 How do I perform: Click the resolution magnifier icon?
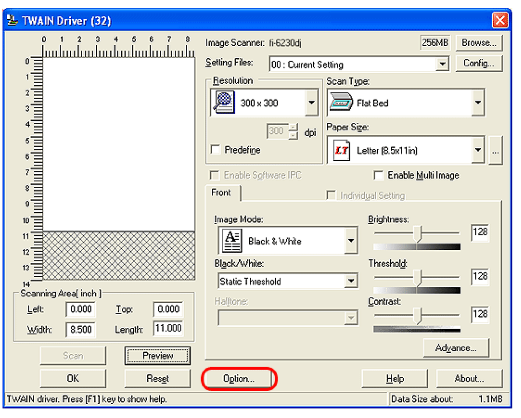coord(224,102)
